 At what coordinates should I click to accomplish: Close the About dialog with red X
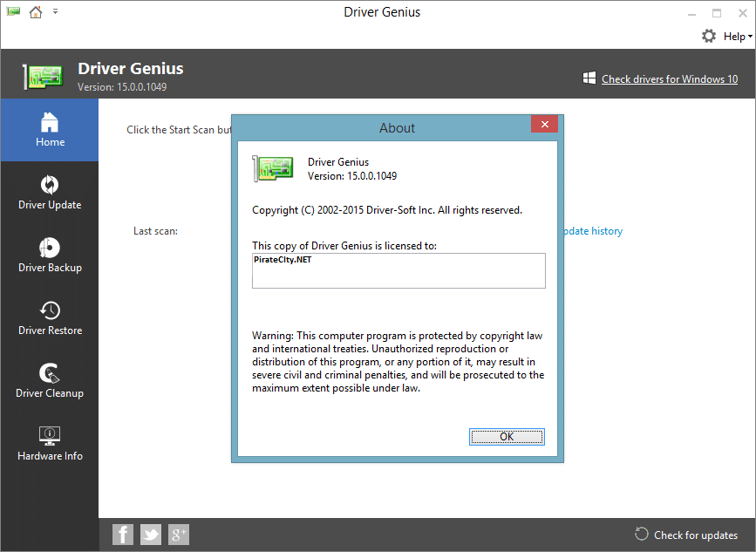[x=545, y=125]
